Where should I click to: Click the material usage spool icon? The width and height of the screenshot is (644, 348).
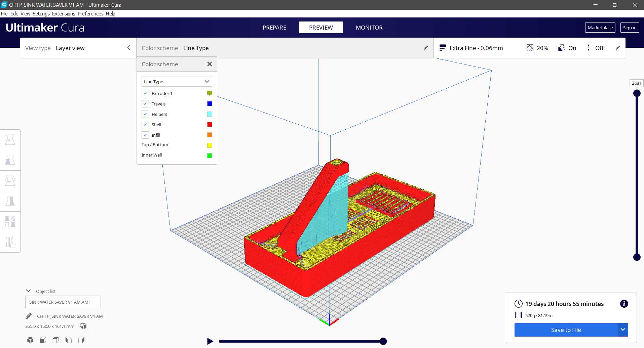[x=519, y=315]
